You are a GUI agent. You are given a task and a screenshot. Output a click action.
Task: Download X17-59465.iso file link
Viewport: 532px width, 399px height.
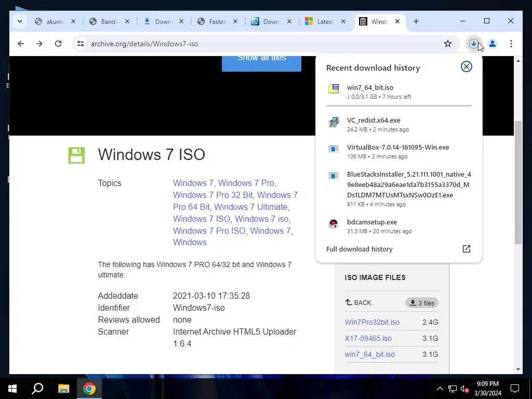[x=368, y=338]
